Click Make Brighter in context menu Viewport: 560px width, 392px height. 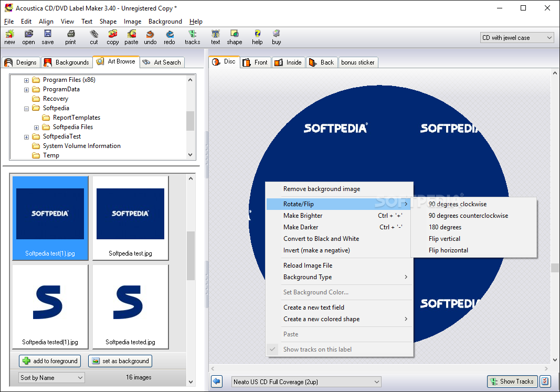coord(340,216)
